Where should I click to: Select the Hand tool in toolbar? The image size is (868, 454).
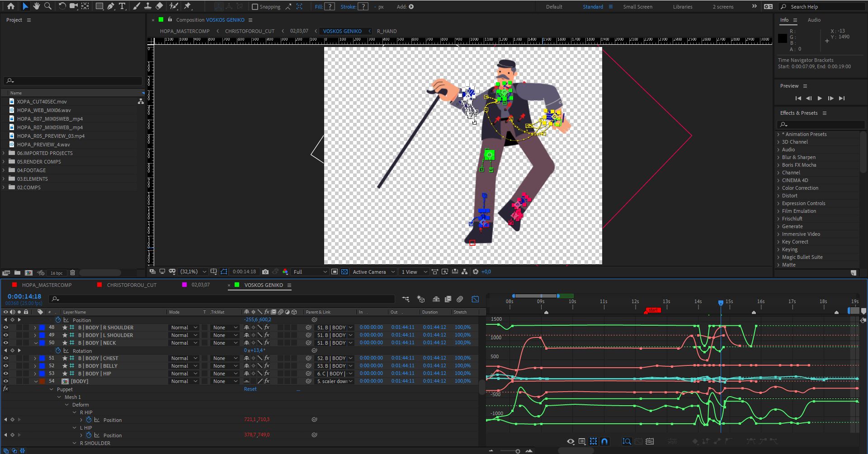pos(37,6)
